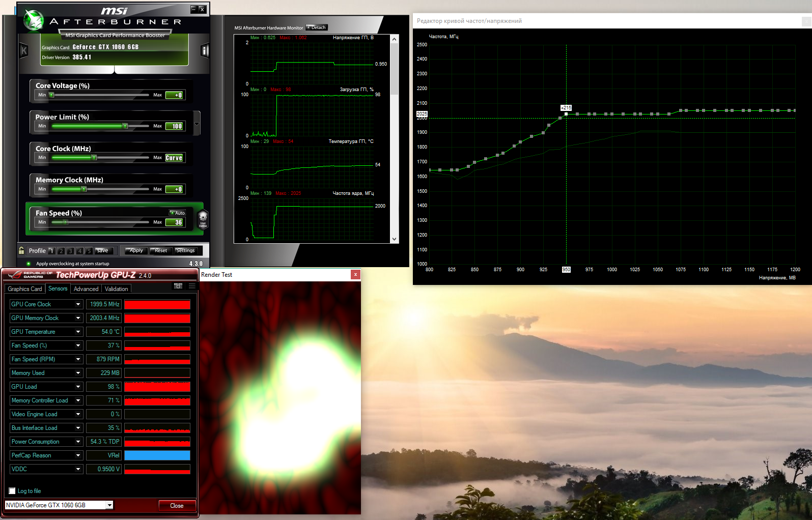812x520 pixels.
Task: Open User Define fan control gear icon
Action: [x=203, y=219]
